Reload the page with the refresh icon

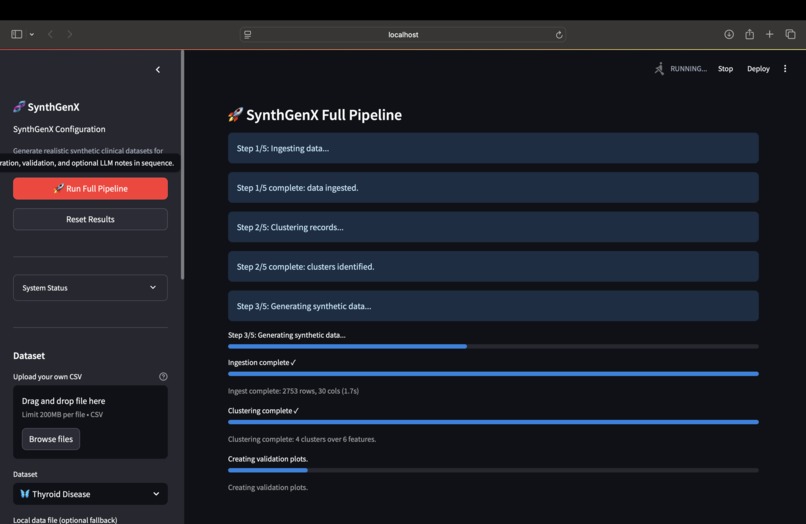[x=559, y=34]
